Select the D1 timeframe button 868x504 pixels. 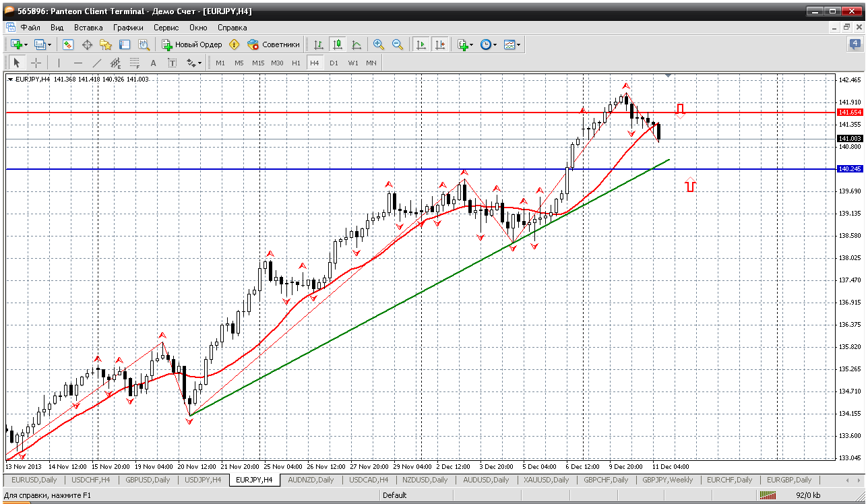tap(334, 63)
